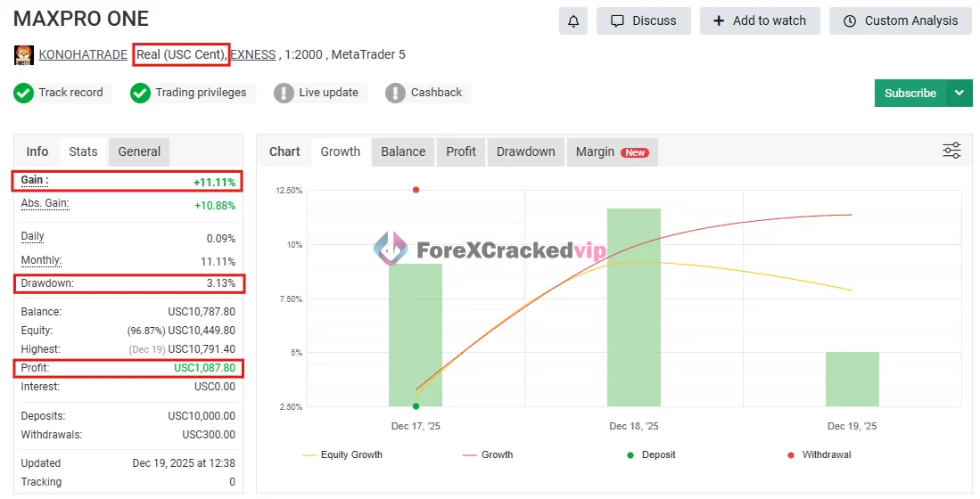This screenshot has height=499, width=980.
Task: Toggle Equity Growth series in legend
Action: tap(342, 454)
